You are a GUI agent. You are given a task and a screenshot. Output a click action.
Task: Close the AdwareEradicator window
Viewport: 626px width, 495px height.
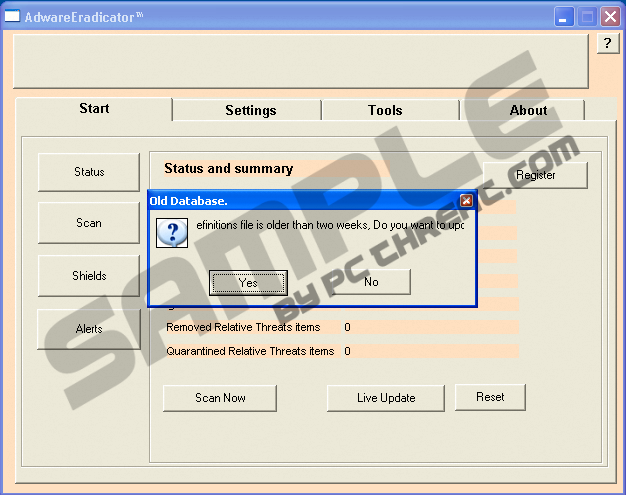(x=610, y=17)
